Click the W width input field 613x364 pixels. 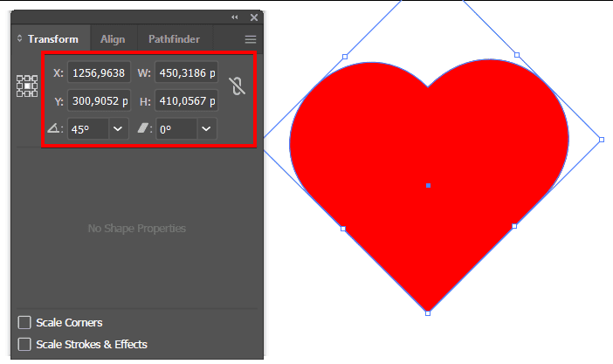pos(186,72)
